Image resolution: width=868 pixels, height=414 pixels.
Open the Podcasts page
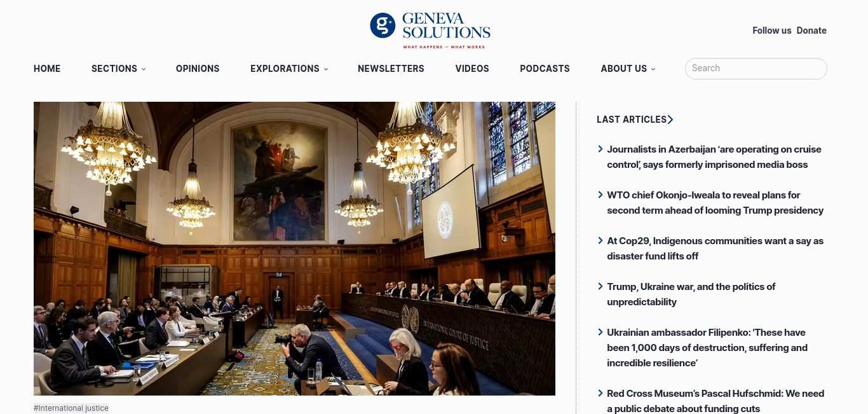pyautogui.click(x=545, y=69)
